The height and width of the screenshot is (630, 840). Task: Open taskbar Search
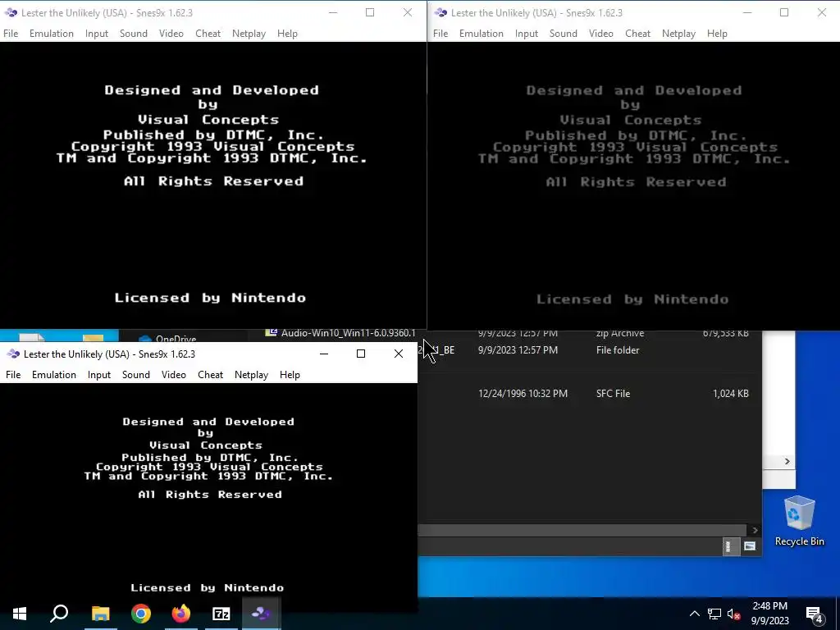[59, 614]
